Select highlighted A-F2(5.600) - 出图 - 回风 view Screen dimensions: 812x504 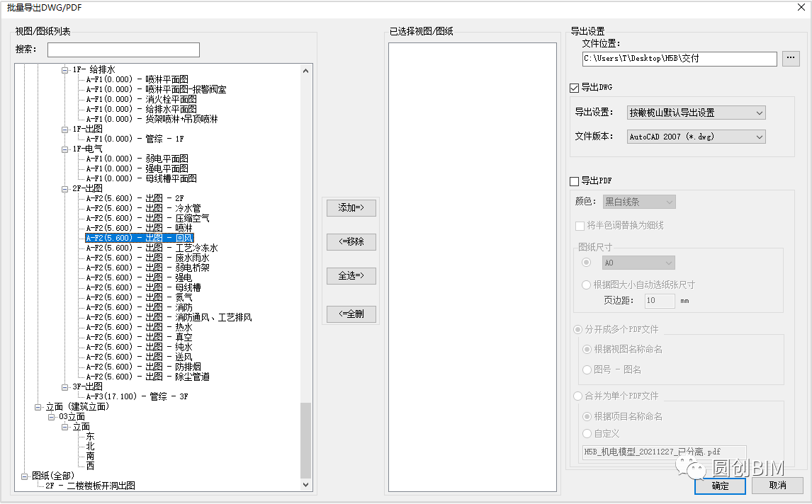pyautogui.click(x=140, y=238)
